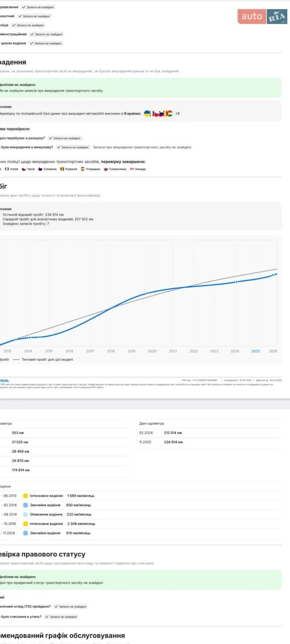Click light-blue swatch beside Обмежене водіння

pyautogui.click(x=26, y=514)
